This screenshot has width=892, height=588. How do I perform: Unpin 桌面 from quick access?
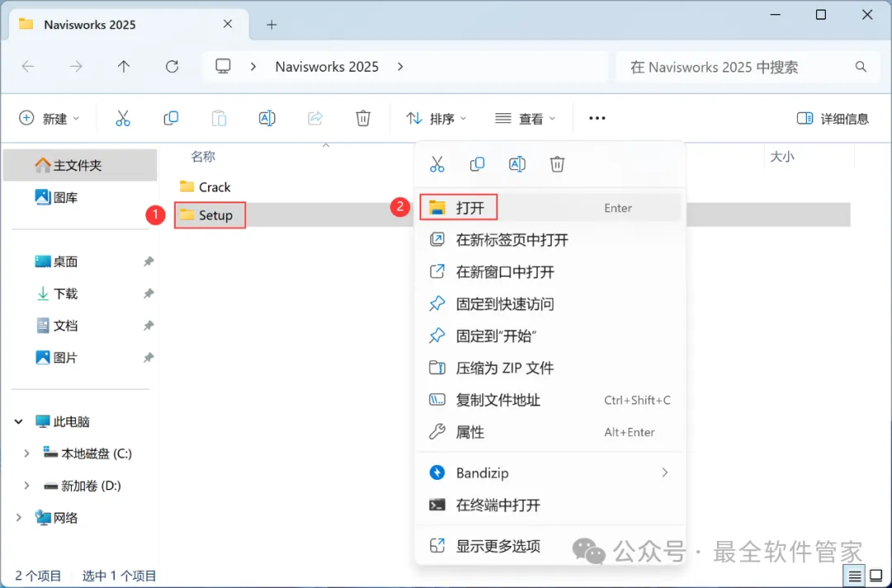(x=148, y=262)
